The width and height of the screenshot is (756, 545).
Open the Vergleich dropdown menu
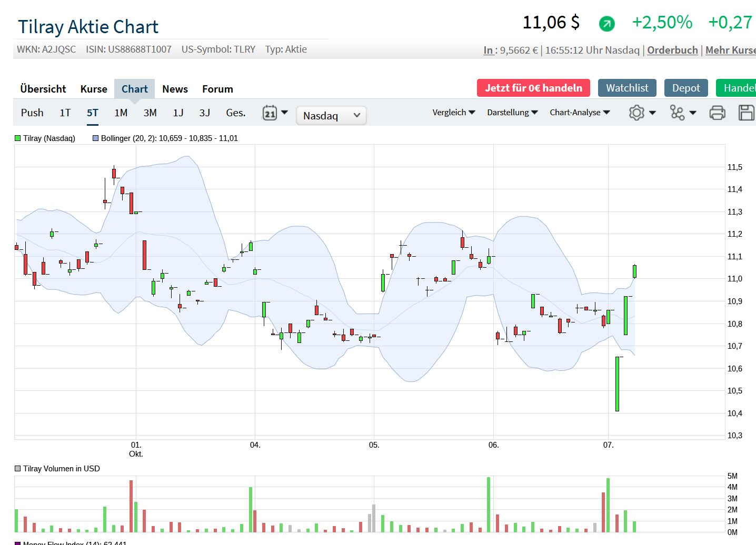point(453,113)
